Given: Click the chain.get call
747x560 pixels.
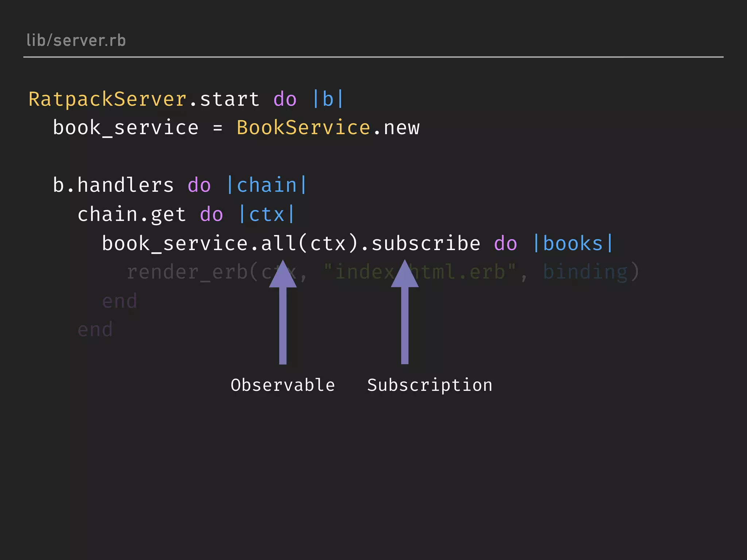Looking at the screenshot, I should [x=132, y=214].
